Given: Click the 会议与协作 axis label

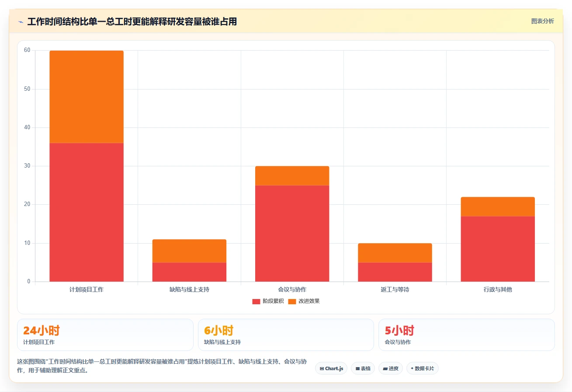Looking at the screenshot, I should tap(292, 289).
